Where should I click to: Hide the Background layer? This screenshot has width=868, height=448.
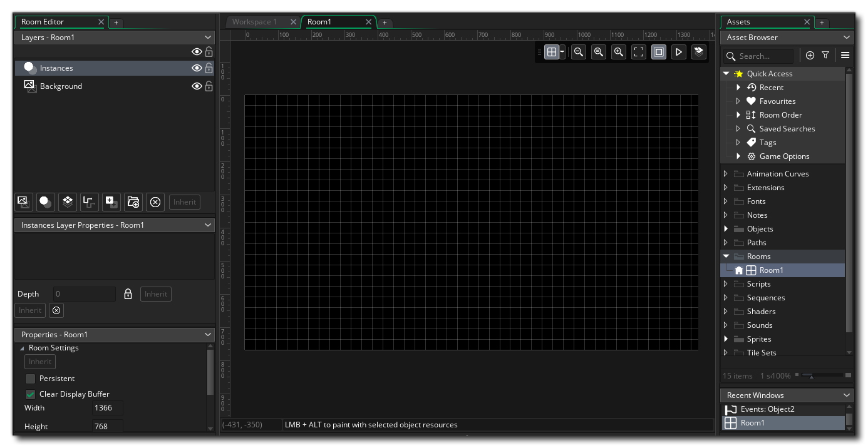[x=197, y=86]
